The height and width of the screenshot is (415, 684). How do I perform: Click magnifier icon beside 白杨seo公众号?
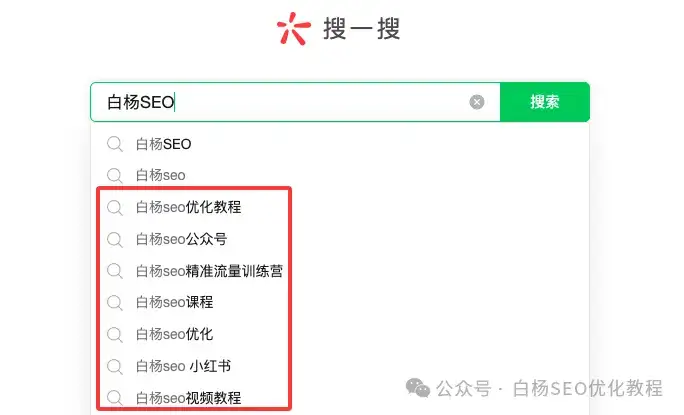click(x=115, y=240)
